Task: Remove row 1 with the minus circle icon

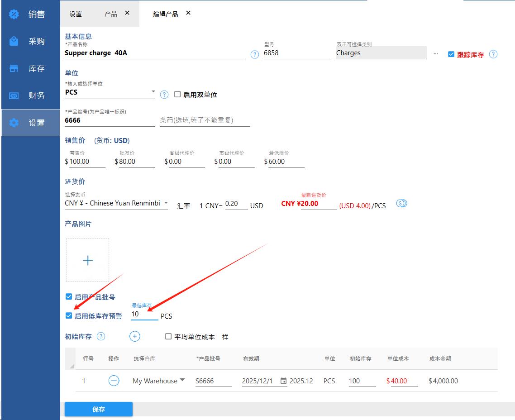Action: pyautogui.click(x=114, y=381)
